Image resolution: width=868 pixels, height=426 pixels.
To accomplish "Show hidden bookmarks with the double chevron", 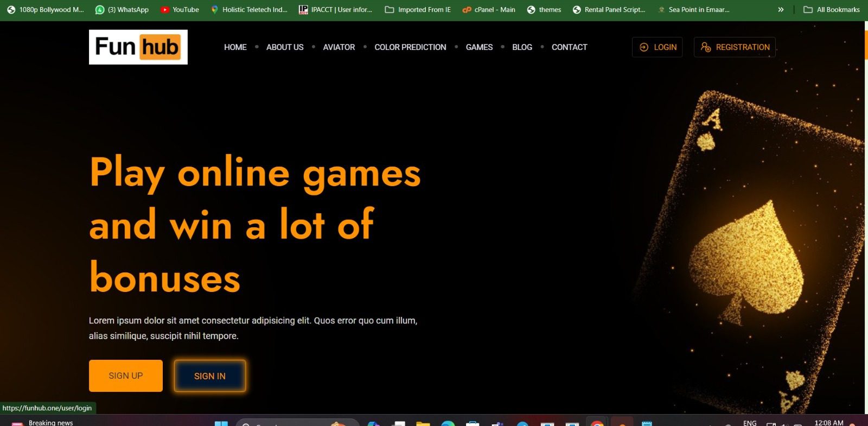I will coord(781,10).
